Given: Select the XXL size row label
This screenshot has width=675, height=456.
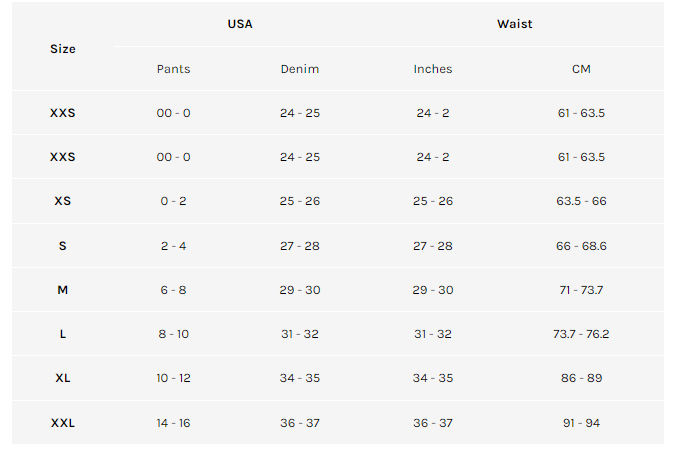Looking at the screenshot, I should coord(63,423).
